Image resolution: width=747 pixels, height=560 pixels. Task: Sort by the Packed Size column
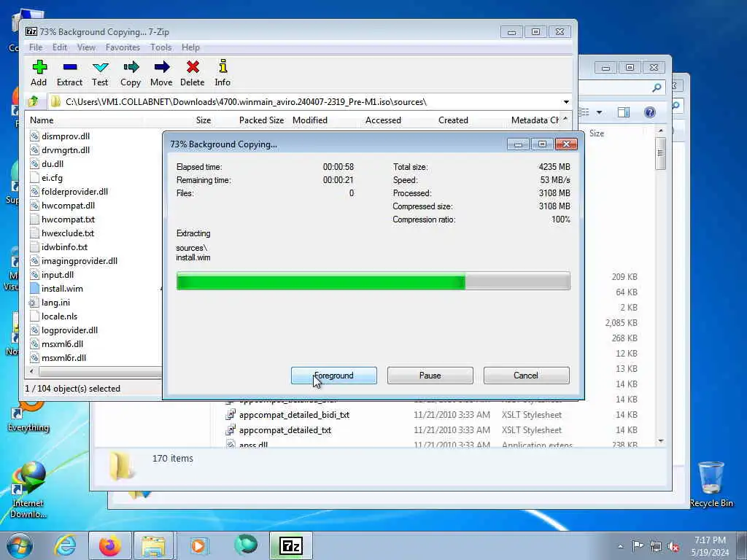[x=262, y=120]
